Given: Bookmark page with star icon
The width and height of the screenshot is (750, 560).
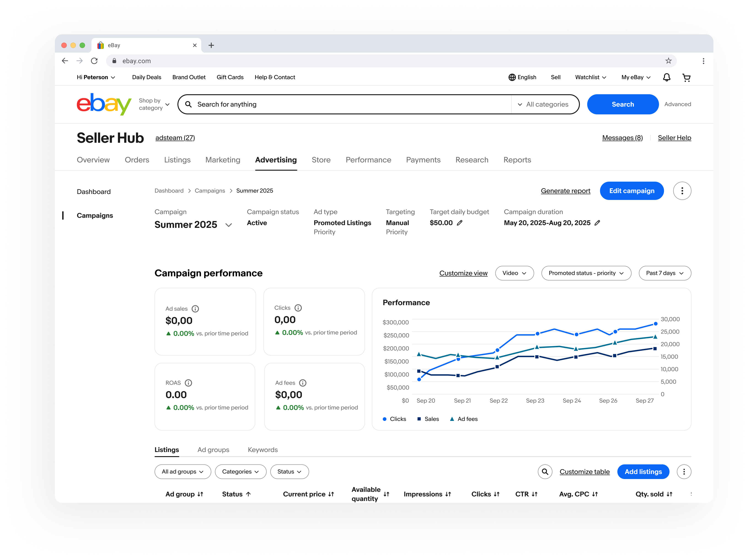Looking at the screenshot, I should (x=668, y=61).
